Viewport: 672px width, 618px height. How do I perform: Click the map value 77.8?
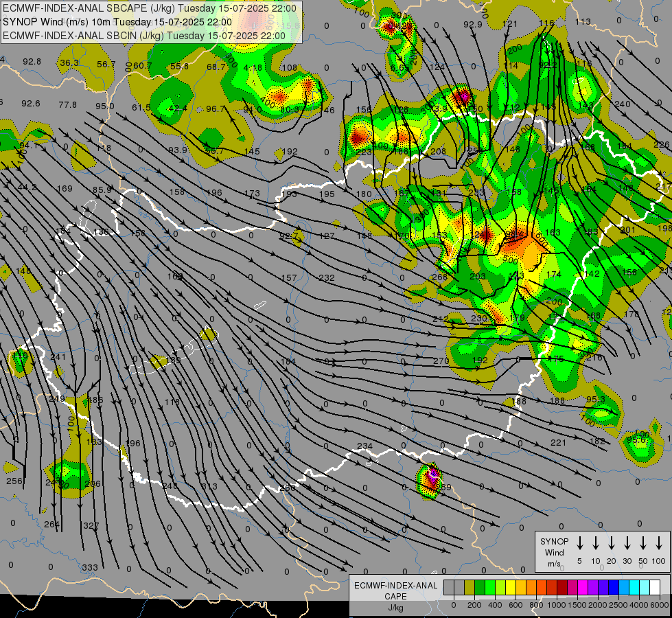click(68, 104)
